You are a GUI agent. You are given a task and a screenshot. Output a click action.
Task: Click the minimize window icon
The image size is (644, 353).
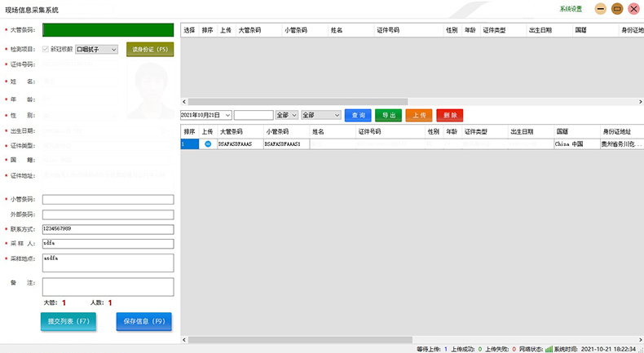tap(600, 9)
